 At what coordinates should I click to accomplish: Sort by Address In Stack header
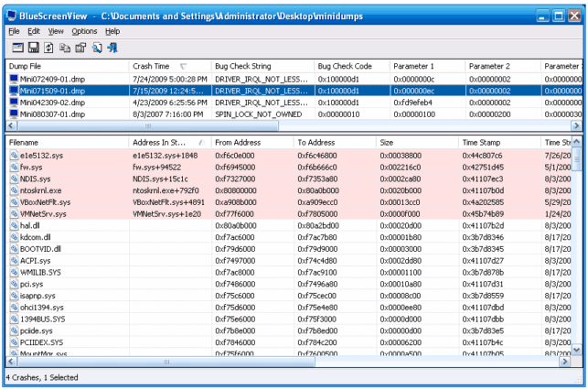(x=170, y=142)
